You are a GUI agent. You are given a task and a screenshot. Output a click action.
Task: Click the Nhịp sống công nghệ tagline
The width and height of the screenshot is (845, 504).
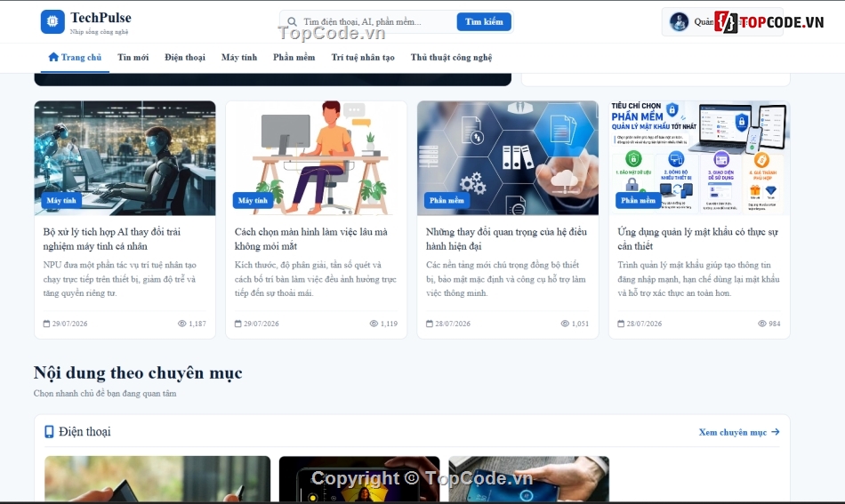pyautogui.click(x=99, y=32)
